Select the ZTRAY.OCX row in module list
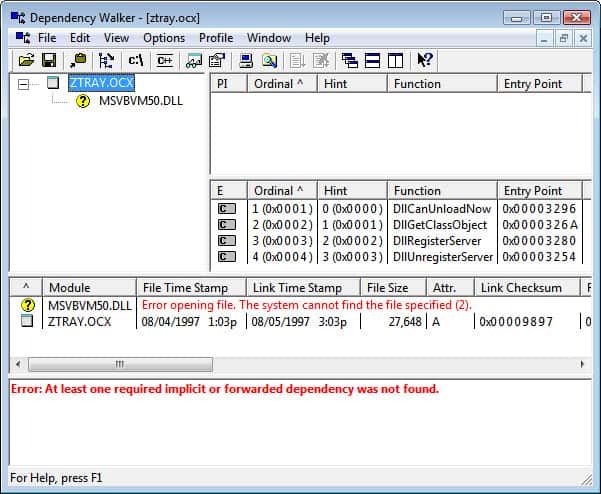601x494 pixels. [x=79, y=321]
